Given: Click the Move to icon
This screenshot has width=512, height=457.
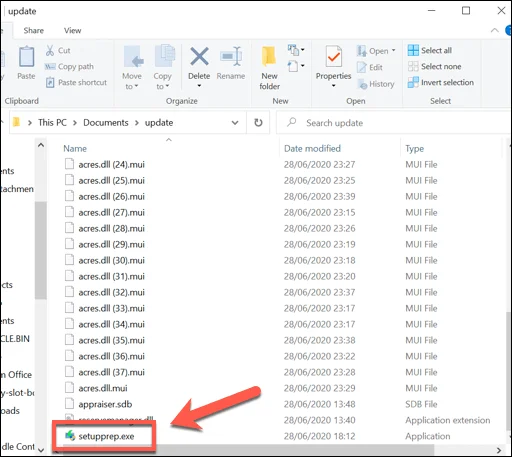Looking at the screenshot, I should coord(133,57).
